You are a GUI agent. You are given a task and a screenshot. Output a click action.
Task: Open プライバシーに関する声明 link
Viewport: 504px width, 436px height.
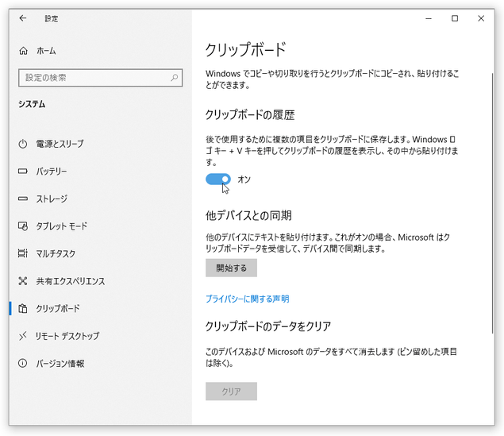[x=247, y=299]
